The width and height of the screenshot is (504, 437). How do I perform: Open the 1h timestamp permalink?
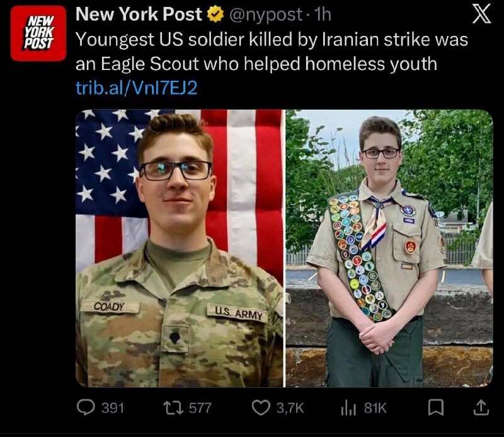tap(323, 15)
